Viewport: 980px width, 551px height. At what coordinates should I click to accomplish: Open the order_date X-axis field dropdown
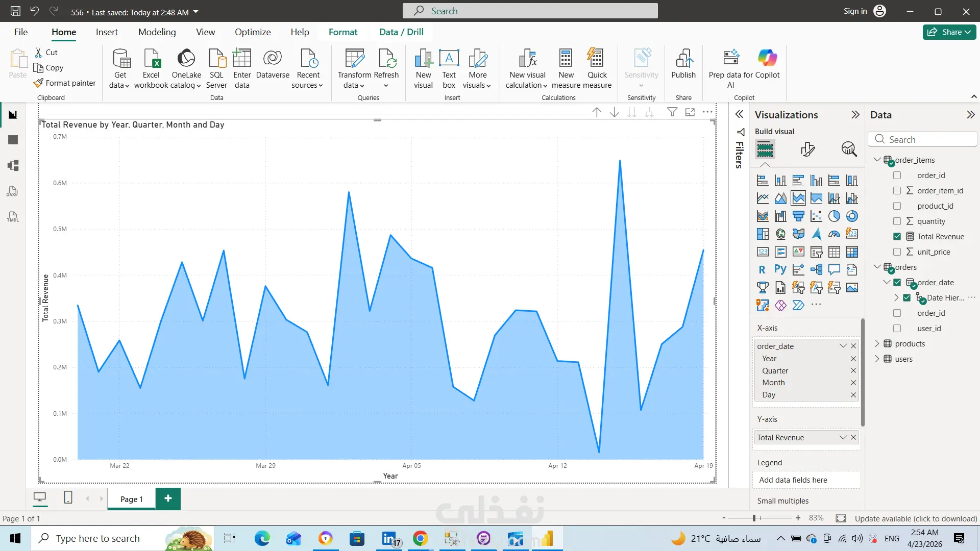(x=843, y=346)
